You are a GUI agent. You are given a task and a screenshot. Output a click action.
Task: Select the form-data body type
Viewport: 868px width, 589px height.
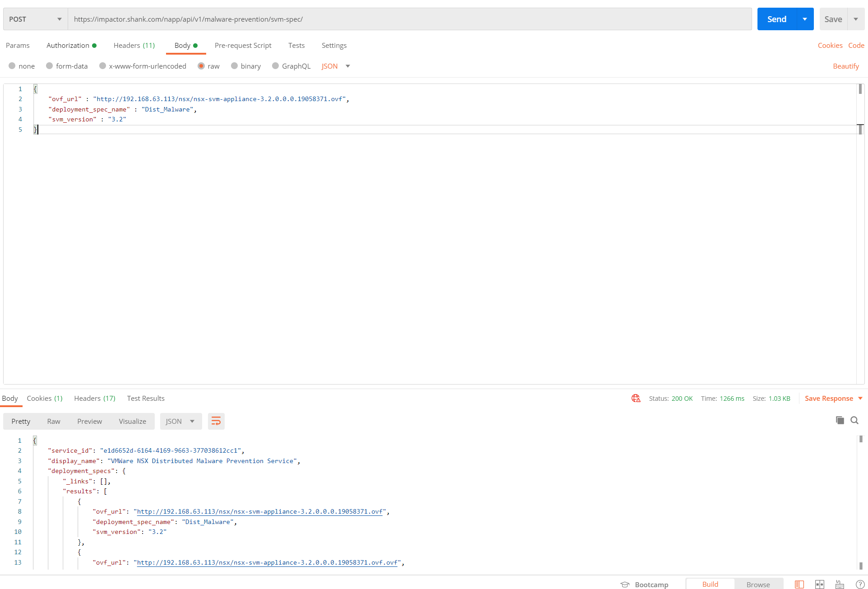tap(67, 66)
